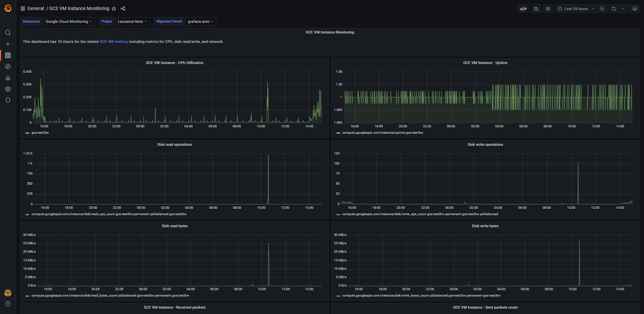
Task: Open the Disk write operations panel menu
Action: point(485,144)
